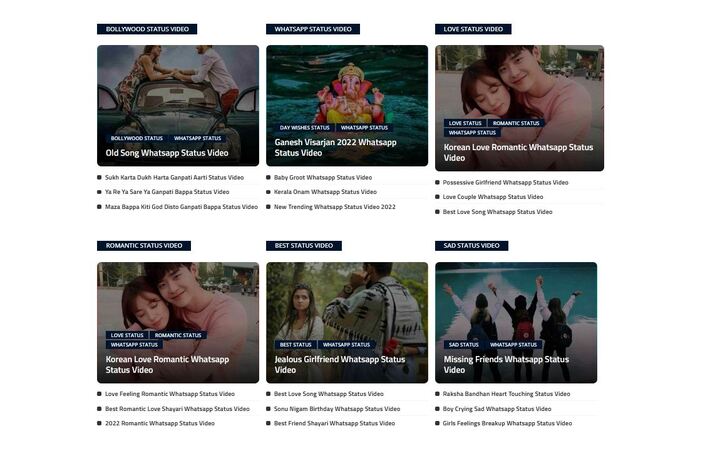Click the Love Status Video section label
The height and width of the screenshot is (461, 720).
coord(473,29)
